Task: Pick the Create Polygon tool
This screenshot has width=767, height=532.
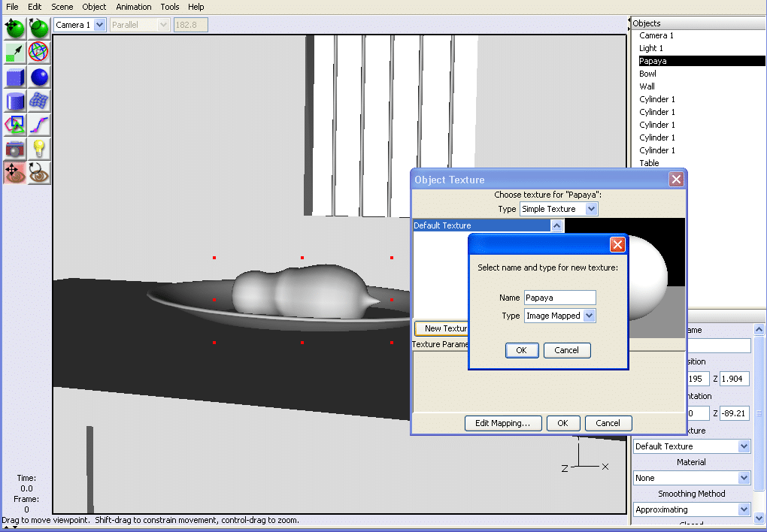Action: [x=15, y=125]
